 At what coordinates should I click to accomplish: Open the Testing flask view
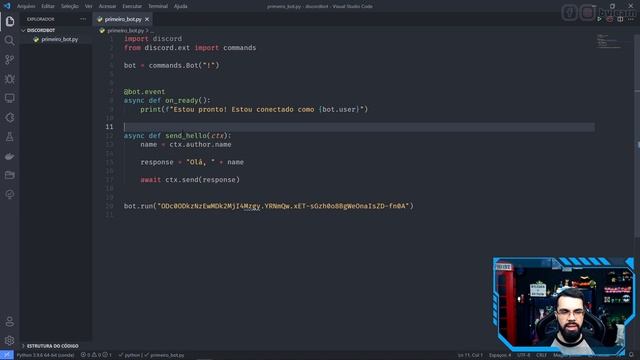pyautogui.click(x=10, y=137)
